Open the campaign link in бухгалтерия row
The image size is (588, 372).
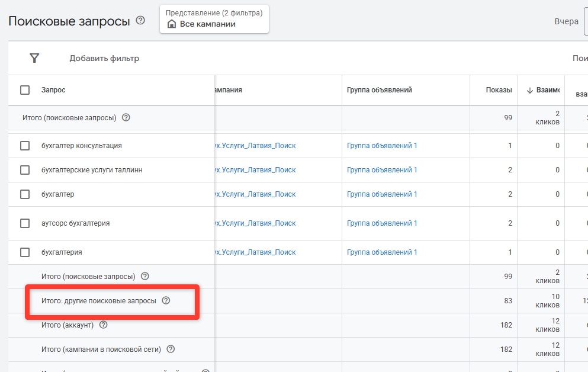pyautogui.click(x=255, y=252)
